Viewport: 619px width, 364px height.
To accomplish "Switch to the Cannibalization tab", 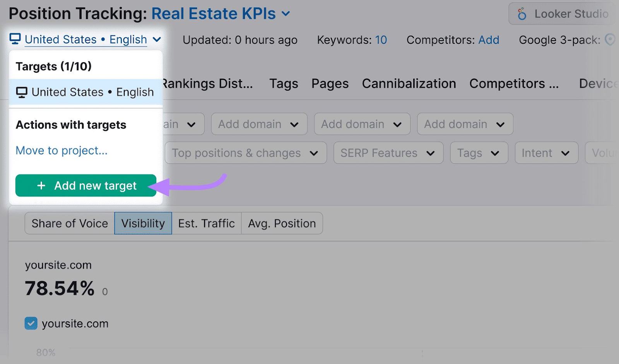I will (409, 84).
